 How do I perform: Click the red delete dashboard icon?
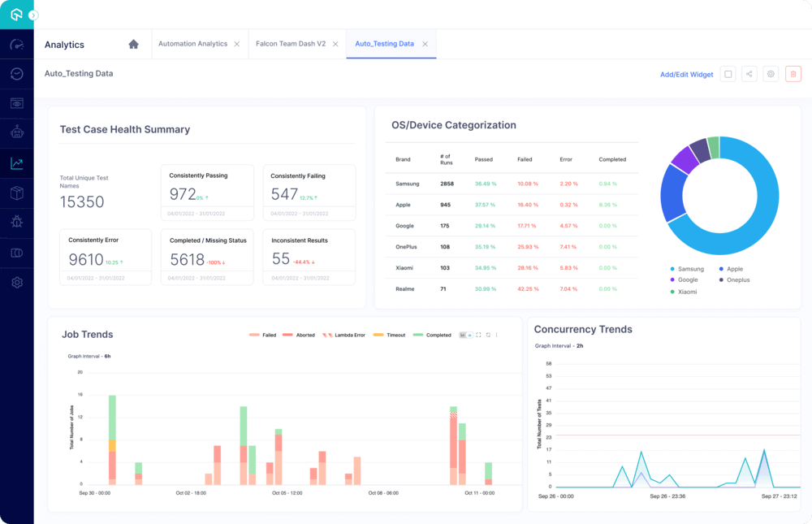tap(793, 74)
